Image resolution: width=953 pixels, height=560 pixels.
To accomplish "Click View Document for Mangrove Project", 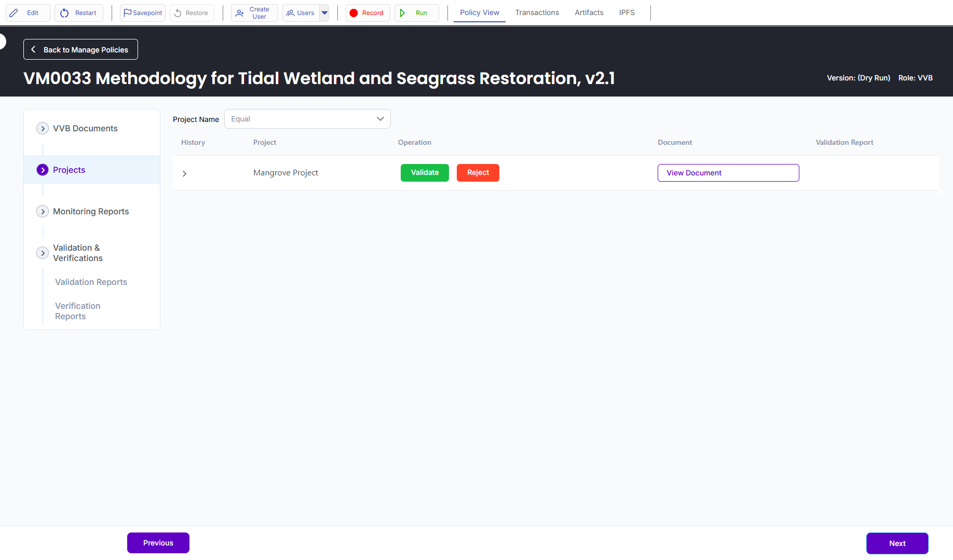I will coord(728,173).
